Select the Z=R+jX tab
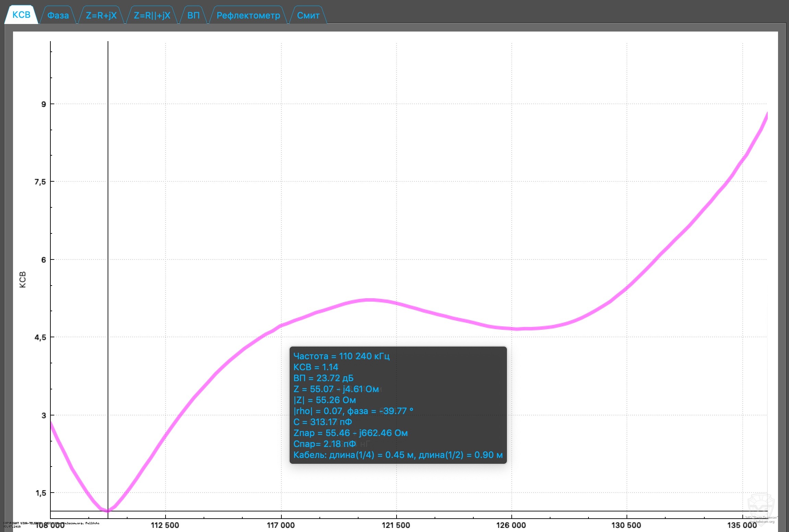789x532 pixels. point(101,15)
